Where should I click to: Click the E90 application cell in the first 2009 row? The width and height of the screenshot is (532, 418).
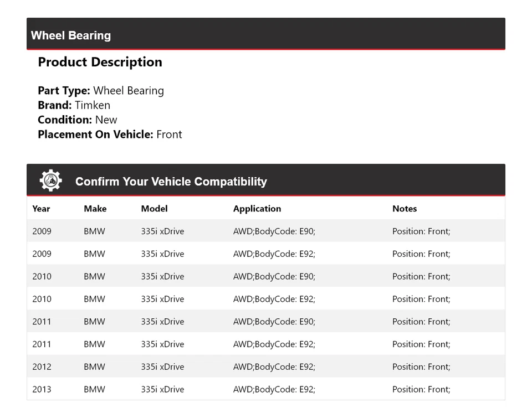(274, 231)
